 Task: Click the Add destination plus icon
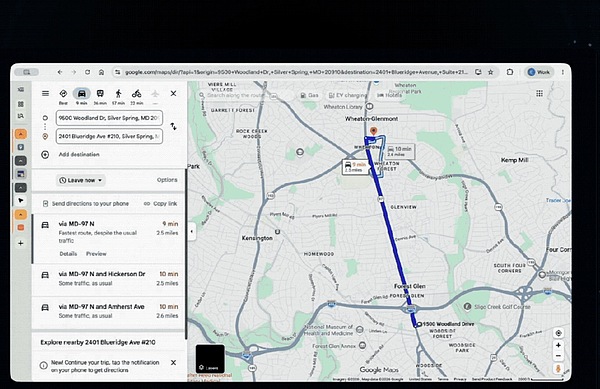click(45, 155)
